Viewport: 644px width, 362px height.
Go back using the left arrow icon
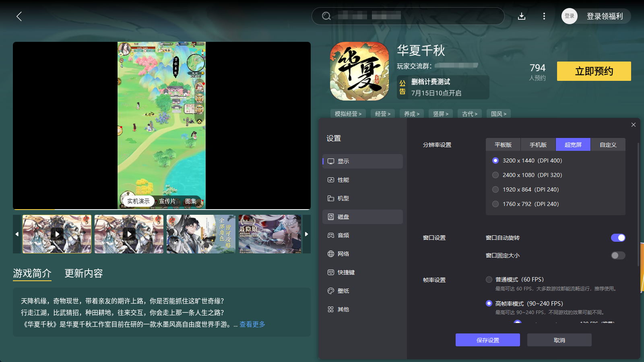coord(19,16)
